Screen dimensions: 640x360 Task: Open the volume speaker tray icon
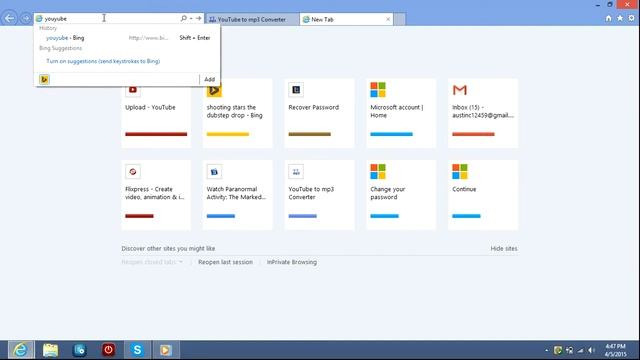591,350
